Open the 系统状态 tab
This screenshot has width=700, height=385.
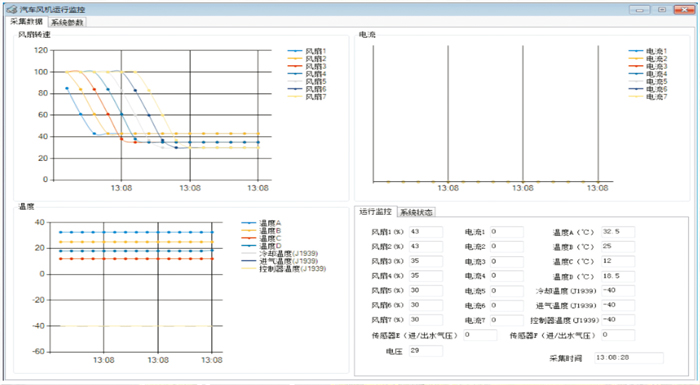416,212
